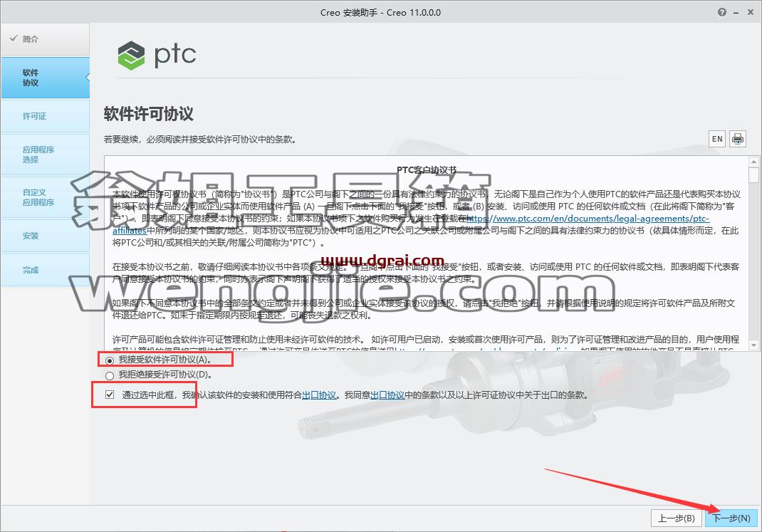This screenshot has width=762, height=532.
Task: Open the 许可证 step in sidebar
Action: click(45, 116)
